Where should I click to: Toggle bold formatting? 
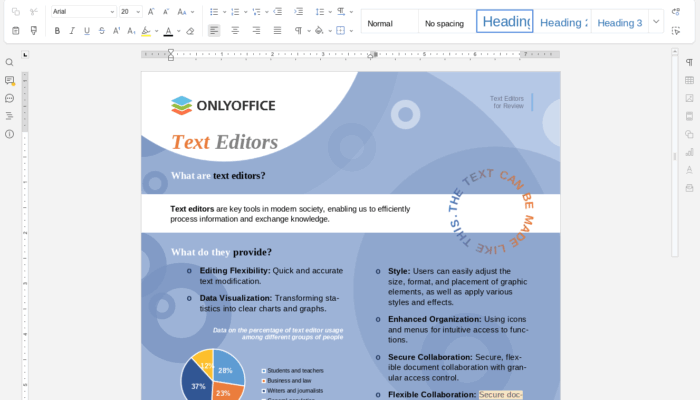coord(57,31)
